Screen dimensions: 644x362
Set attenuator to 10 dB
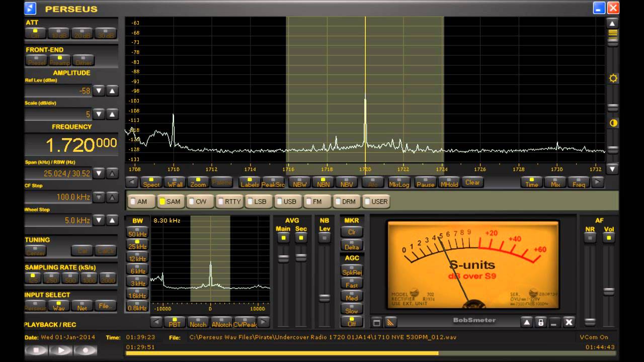(x=59, y=34)
